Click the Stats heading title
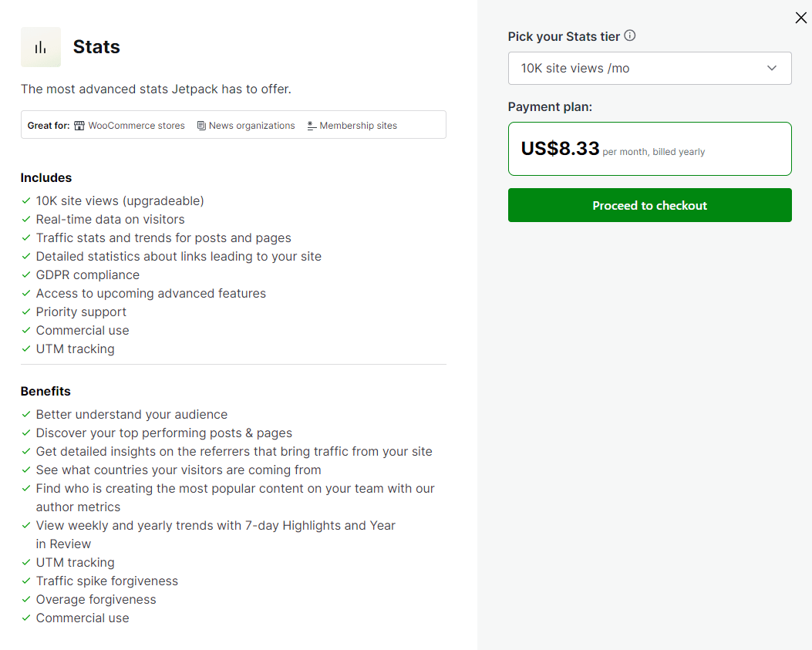The width and height of the screenshot is (812, 650). (x=96, y=46)
